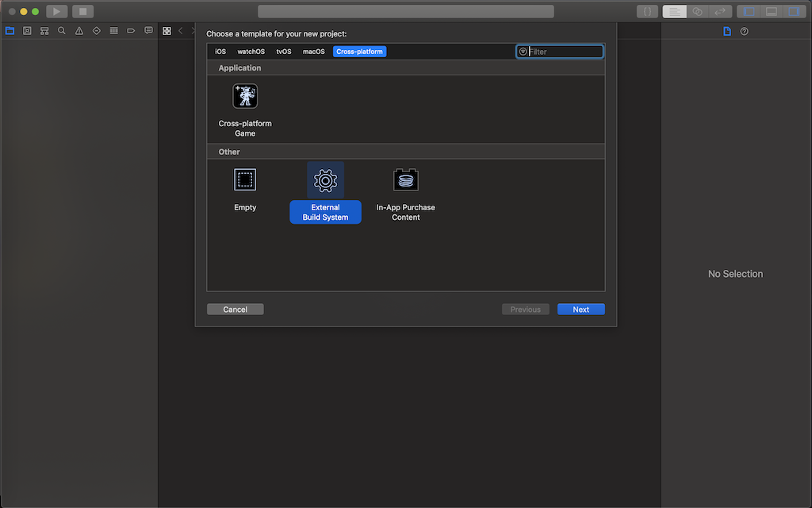Go back with the editor back chevron
The width and height of the screenshot is (812, 508).
(181, 31)
